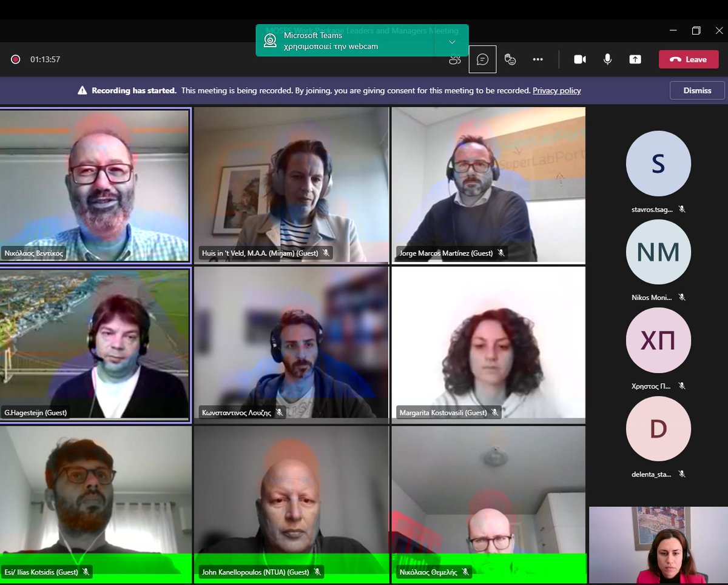Viewport: 728px width, 585px height.
Task: Click the D avatar for delenta_sta
Action: pyautogui.click(x=658, y=429)
